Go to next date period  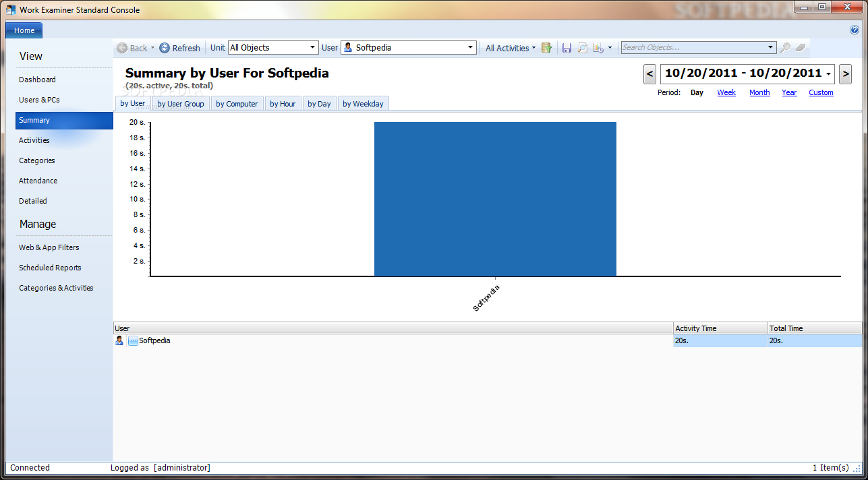[x=845, y=73]
